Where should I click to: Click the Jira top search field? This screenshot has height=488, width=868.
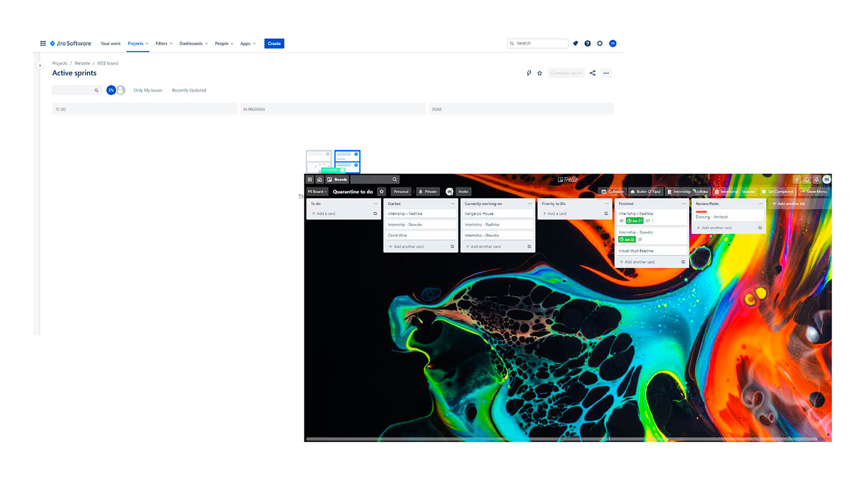[538, 43]
